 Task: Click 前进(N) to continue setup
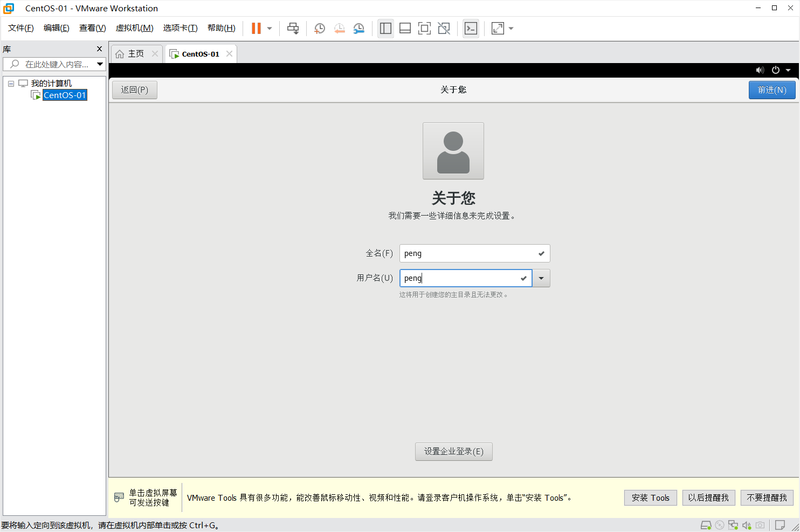[771, 89]
